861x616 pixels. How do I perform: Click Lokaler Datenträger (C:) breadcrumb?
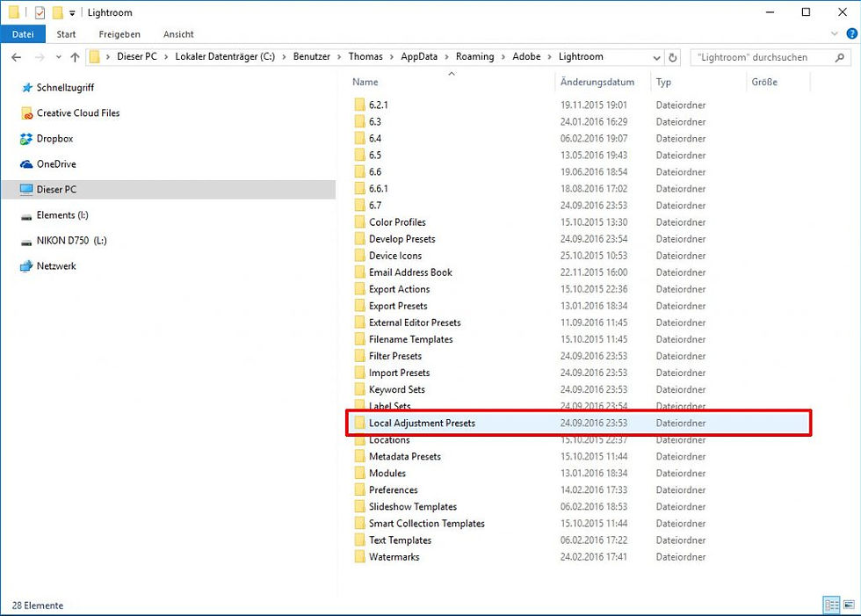225,56
